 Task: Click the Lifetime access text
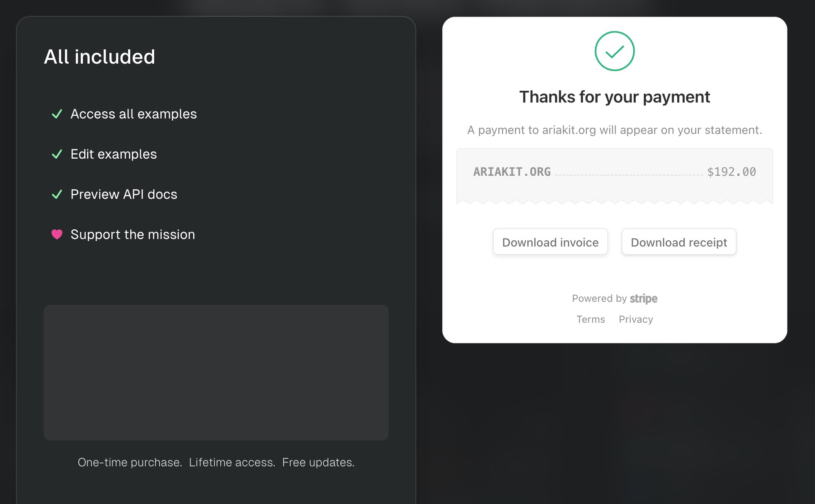232,462
